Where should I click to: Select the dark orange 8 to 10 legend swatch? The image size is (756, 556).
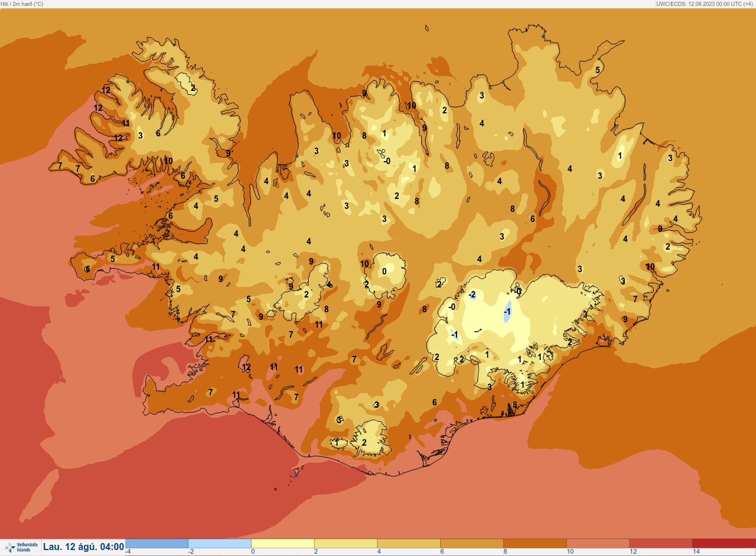[535, 544]
